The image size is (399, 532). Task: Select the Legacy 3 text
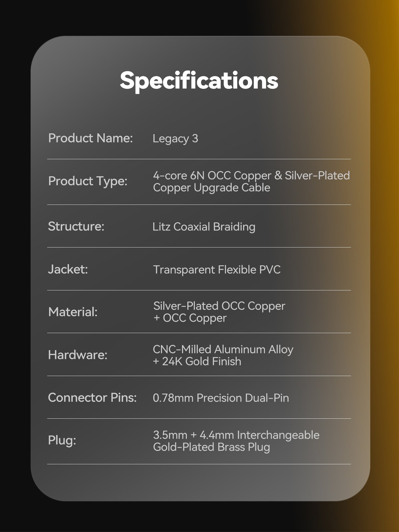point(175,139)
